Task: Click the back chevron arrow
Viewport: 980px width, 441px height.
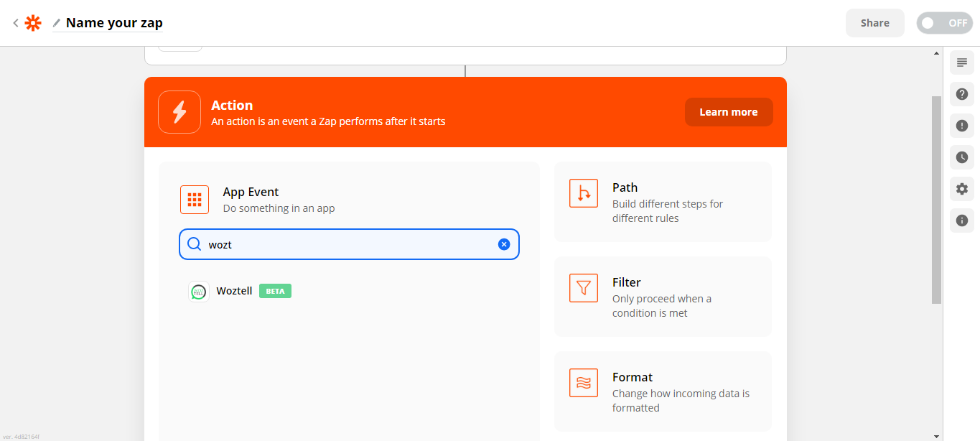Action: (16, 23)
